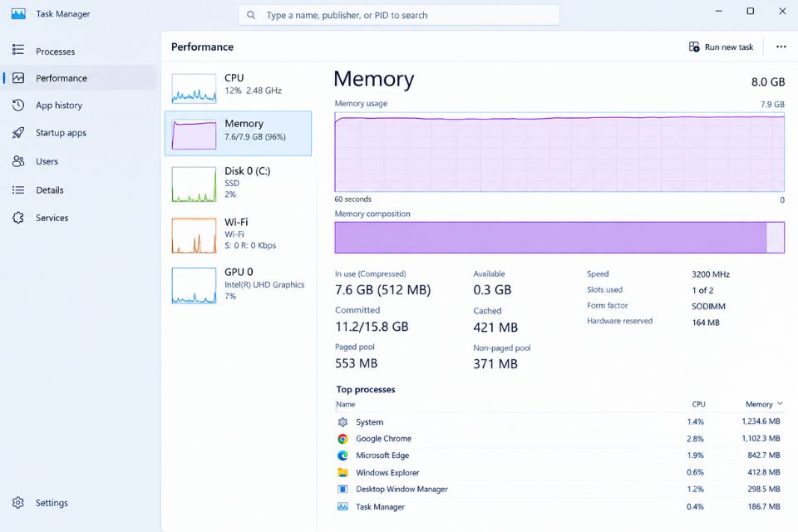This screenshot has height=532, width=798.
Task: Click the Google Chrome process icon
Action: (x=343, y=439)
